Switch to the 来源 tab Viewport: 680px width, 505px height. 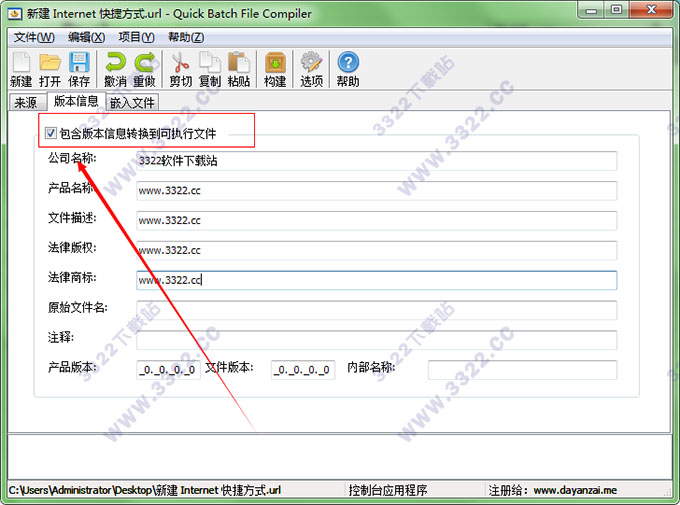coord(27,103)
